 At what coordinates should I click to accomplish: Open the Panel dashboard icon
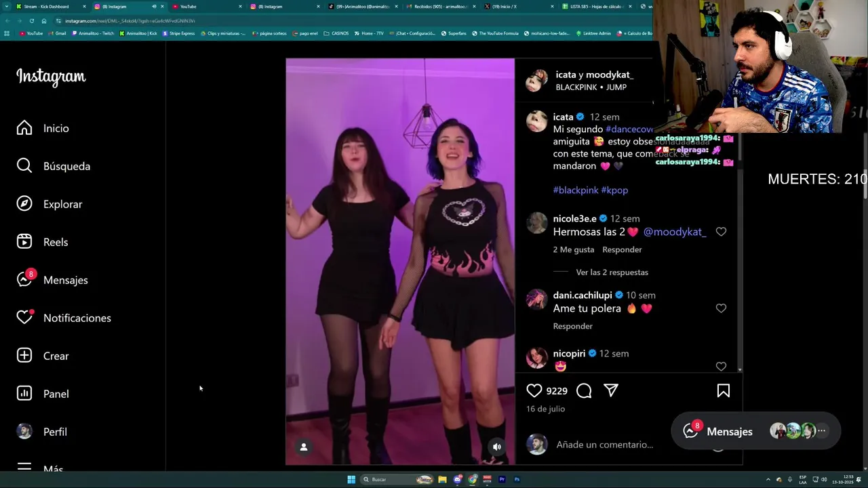pos(24,394)
